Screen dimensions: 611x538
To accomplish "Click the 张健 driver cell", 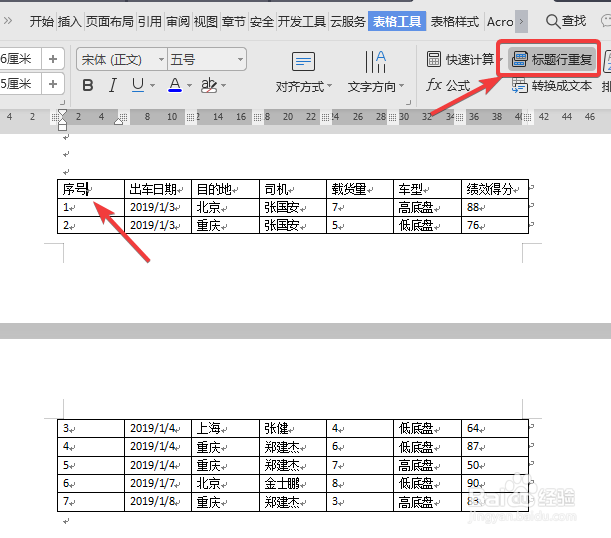I will [293, 428].
